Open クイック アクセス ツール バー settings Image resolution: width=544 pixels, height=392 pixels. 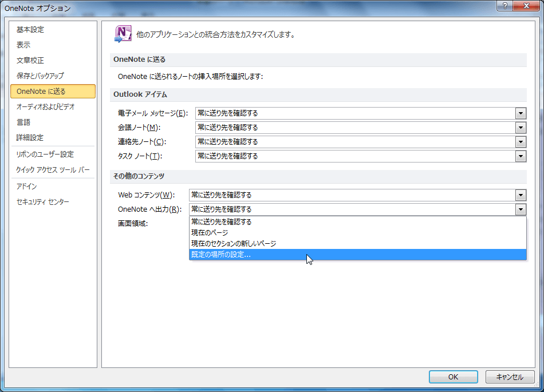[x=53, y=170]
